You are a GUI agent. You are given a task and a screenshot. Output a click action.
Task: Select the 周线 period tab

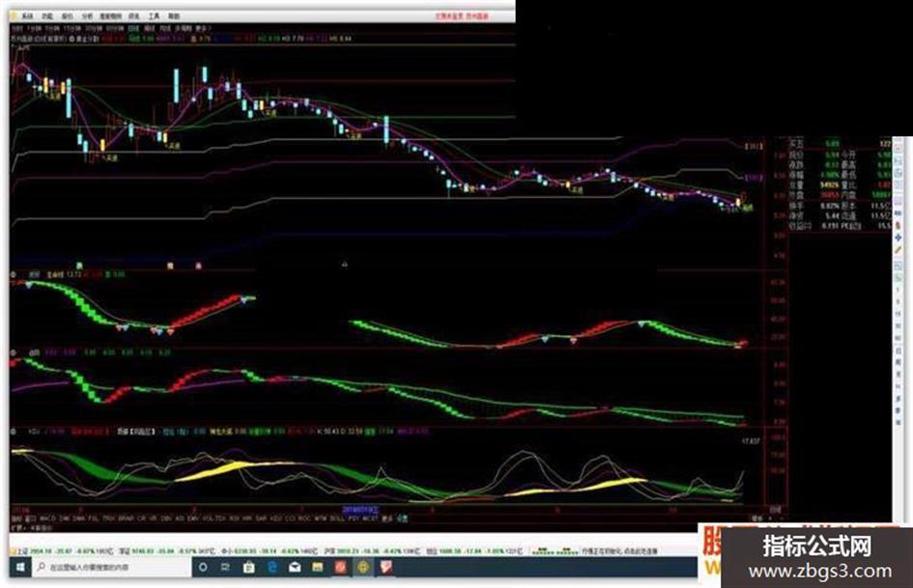click(x=150, y=28)
